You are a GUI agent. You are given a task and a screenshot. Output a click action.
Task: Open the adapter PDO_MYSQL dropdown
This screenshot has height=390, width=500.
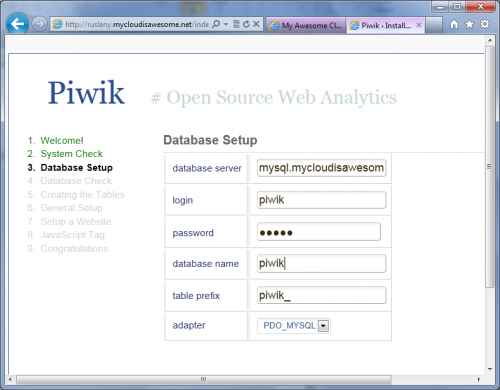tap(294, 326)
